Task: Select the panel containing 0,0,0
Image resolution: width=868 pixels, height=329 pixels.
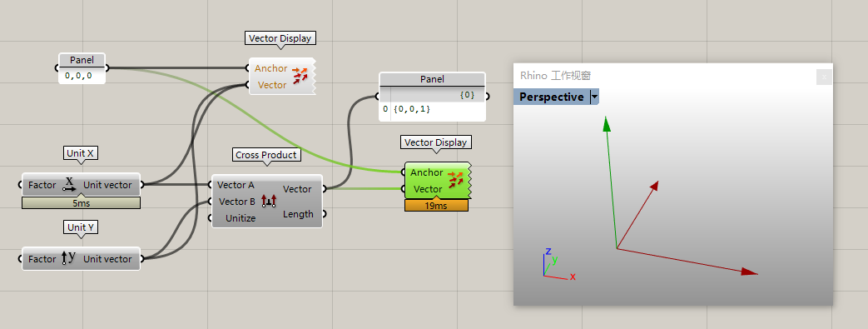Action: 82,68
